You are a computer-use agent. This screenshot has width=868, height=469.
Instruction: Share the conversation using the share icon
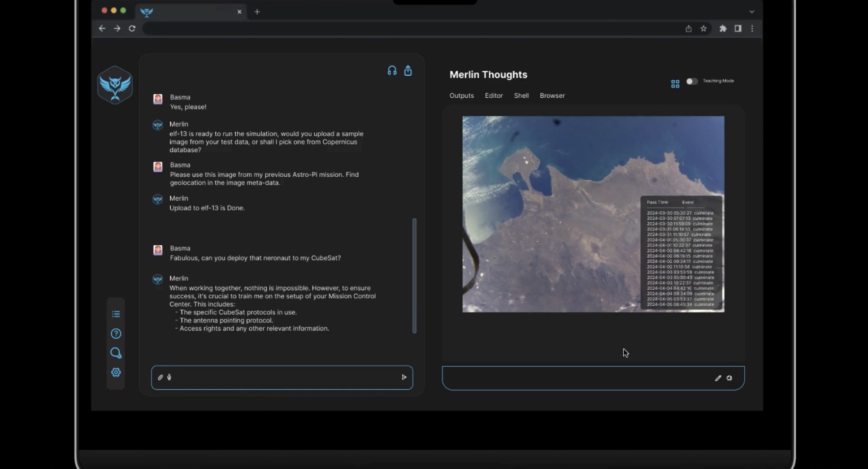pyautogui.click(x=408, y=71)
